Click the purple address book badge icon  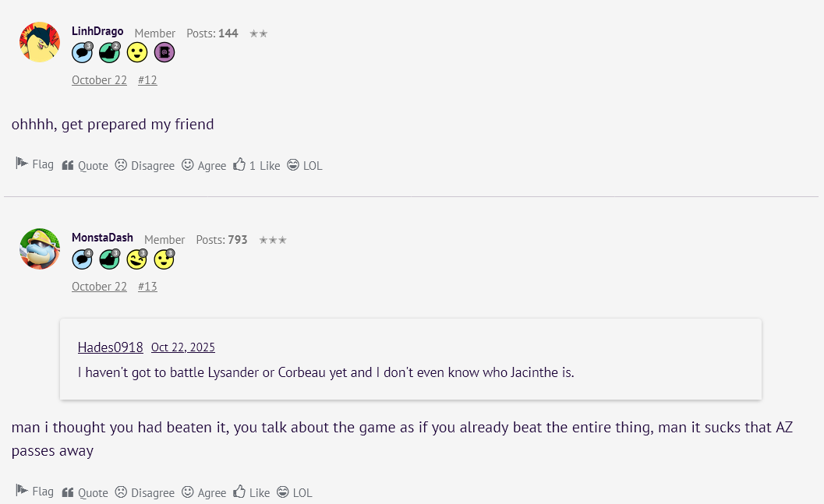click(x=164, y=52)
